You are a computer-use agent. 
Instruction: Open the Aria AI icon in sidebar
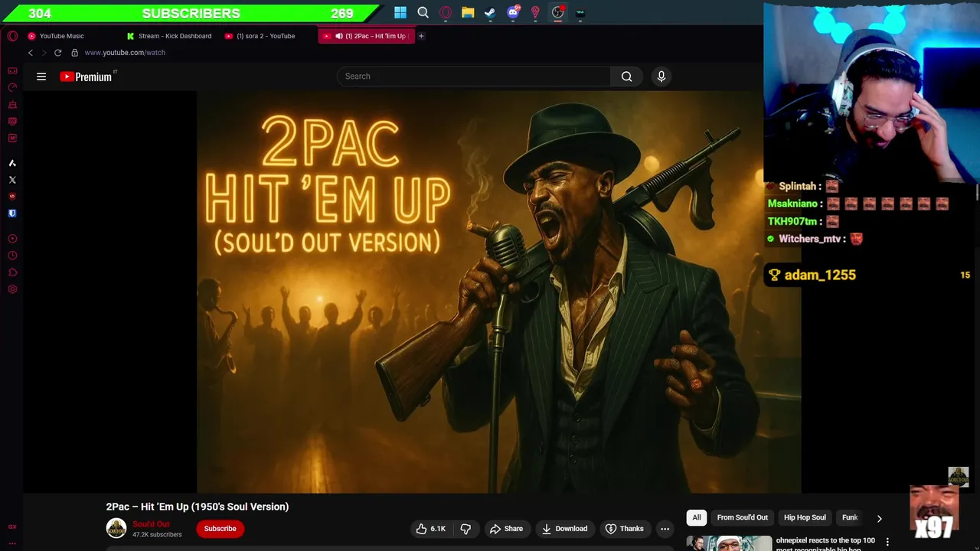click(x=12, y=163)
